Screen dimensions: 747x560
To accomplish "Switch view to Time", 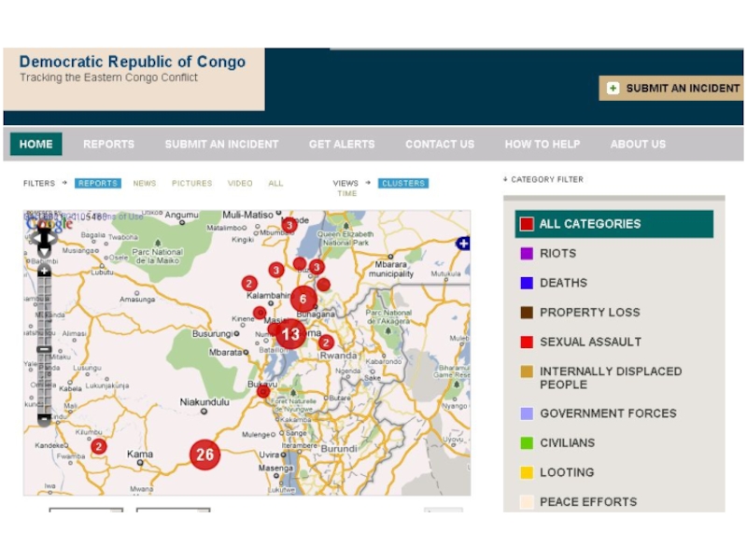I will tap(346, 194).
